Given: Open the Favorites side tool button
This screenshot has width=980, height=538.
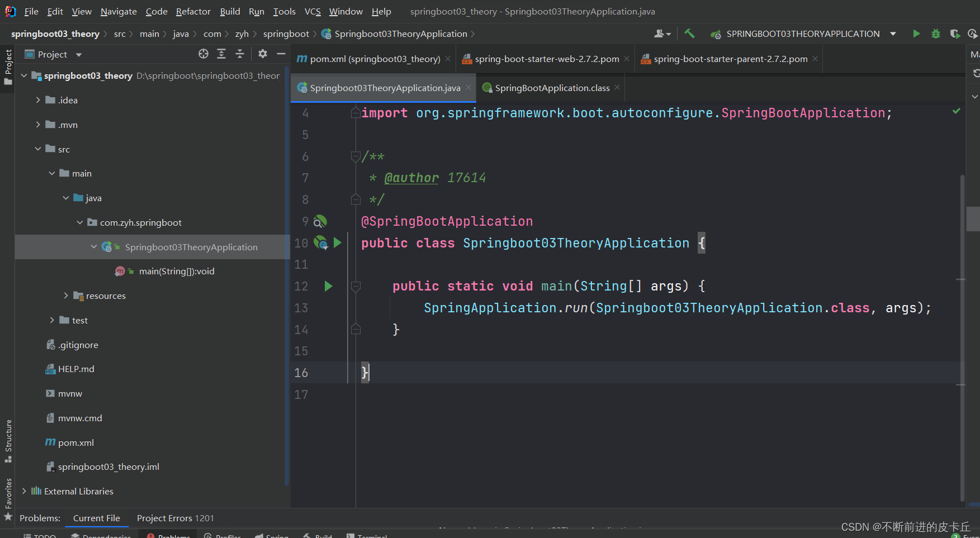Looking at the screenshot, I should pos(8,499).
